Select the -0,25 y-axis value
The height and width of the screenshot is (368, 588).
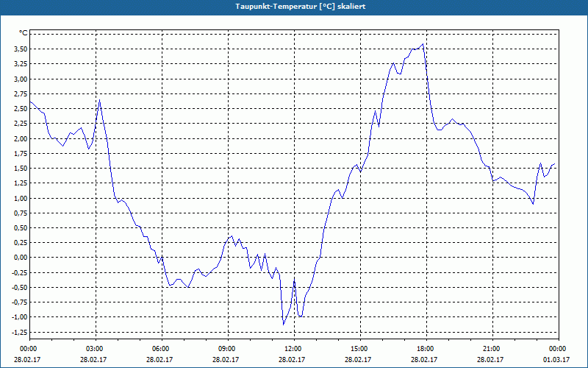point(20,272)
